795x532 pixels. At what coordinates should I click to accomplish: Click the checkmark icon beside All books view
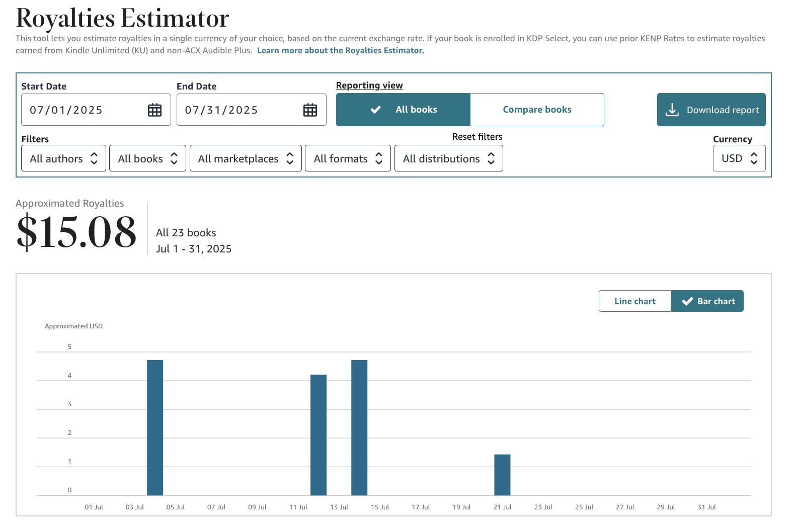(x=375, y=110)
